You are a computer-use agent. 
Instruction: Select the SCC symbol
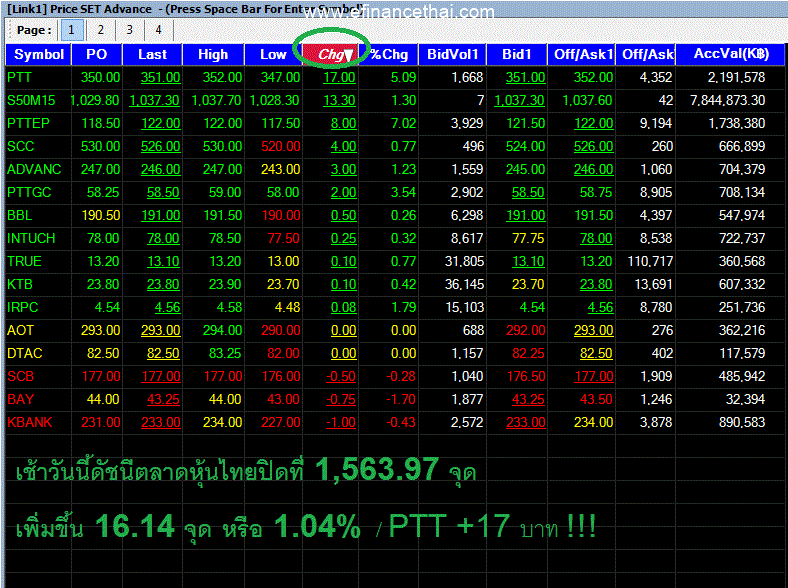click(21, 147)
